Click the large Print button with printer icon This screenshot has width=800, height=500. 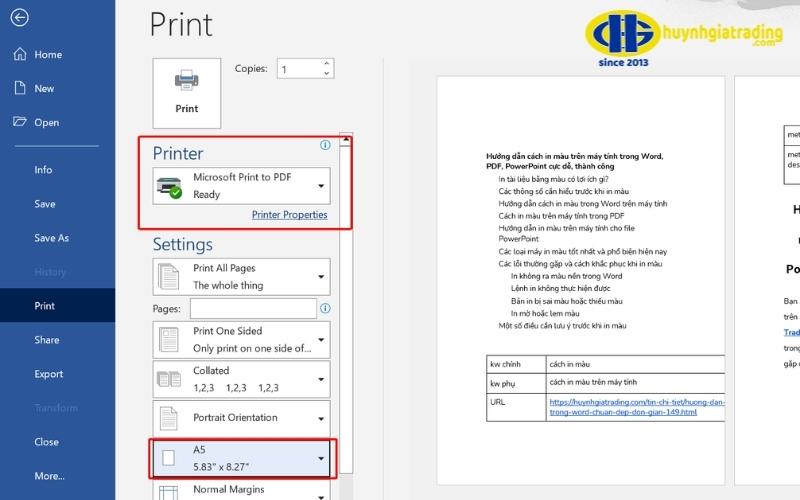[187, 93]
